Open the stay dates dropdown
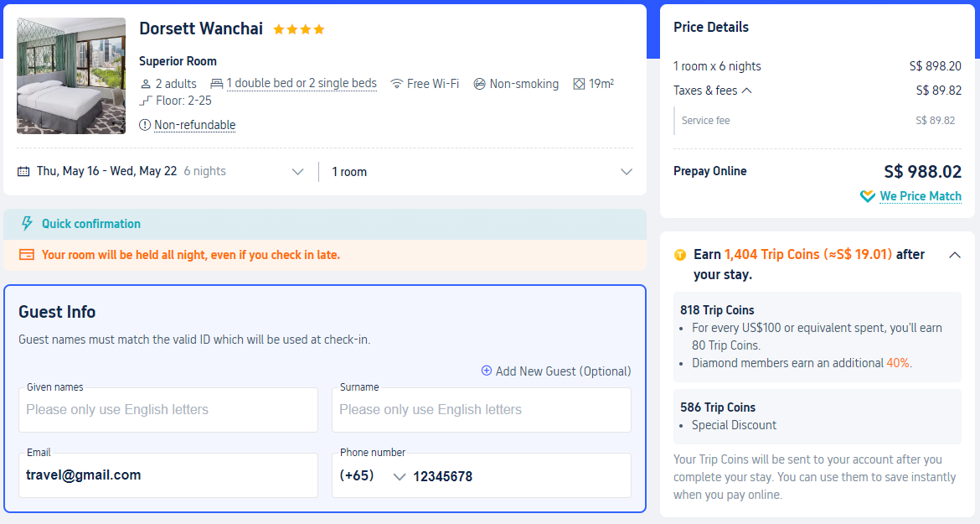Screen dimensions: 980x524 coord(297,172)
